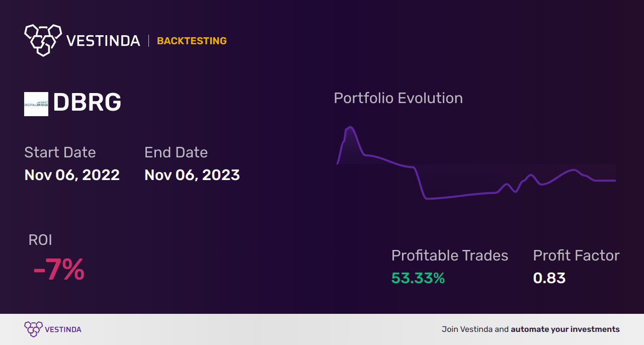Select the Profitable Trades label
644x345 pixels.
click(450, 255)
